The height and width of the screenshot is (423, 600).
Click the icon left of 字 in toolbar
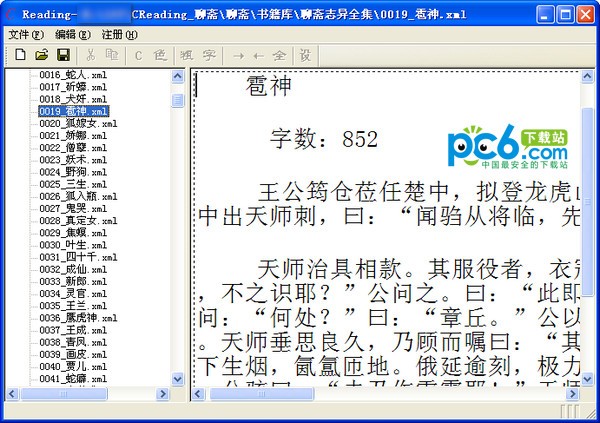click(x=187, y=56)
